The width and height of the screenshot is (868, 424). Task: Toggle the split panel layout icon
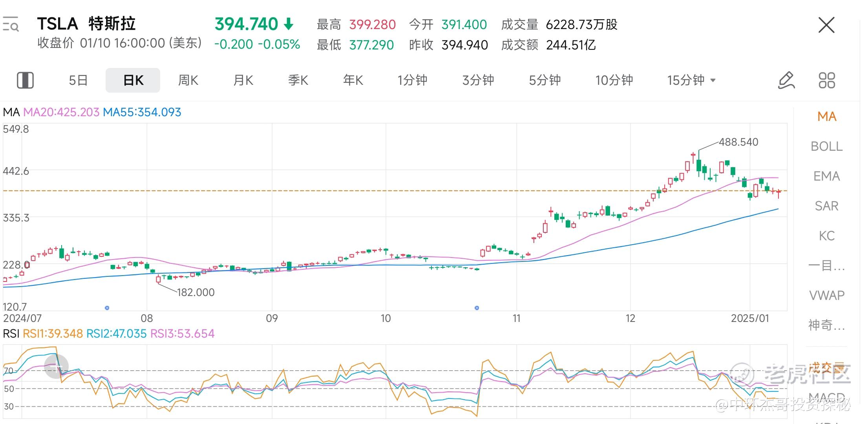pyautogui.click(x=25, y=80)
